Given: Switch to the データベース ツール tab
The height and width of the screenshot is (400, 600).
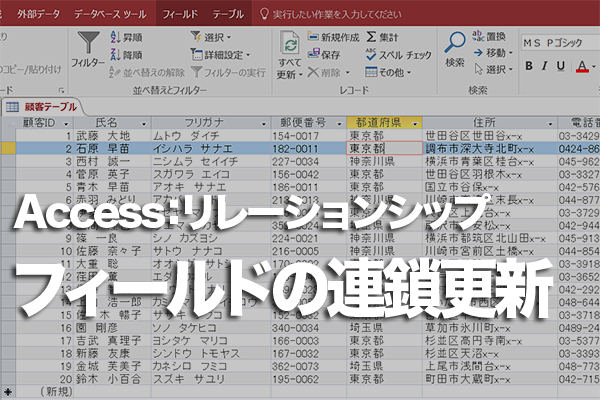Looking at the screenshot, I should 113,15.
